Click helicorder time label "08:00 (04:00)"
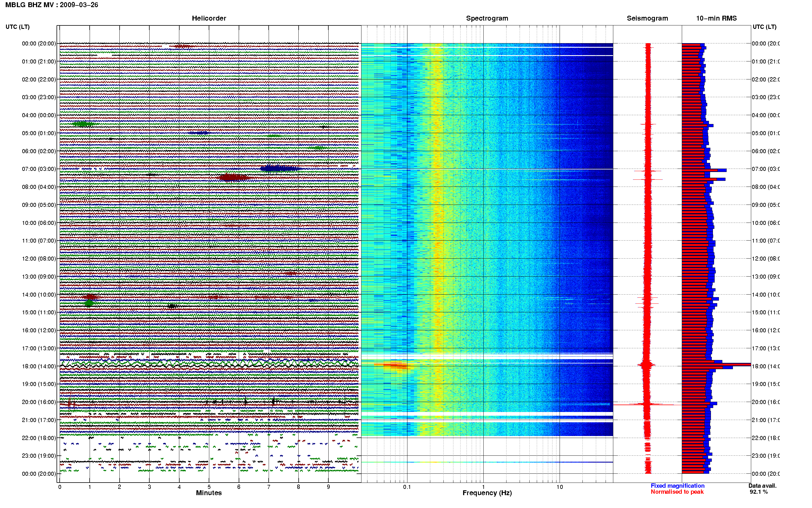Screen dimensions: 812x508 pyautogui.click(x=39, y=187)
